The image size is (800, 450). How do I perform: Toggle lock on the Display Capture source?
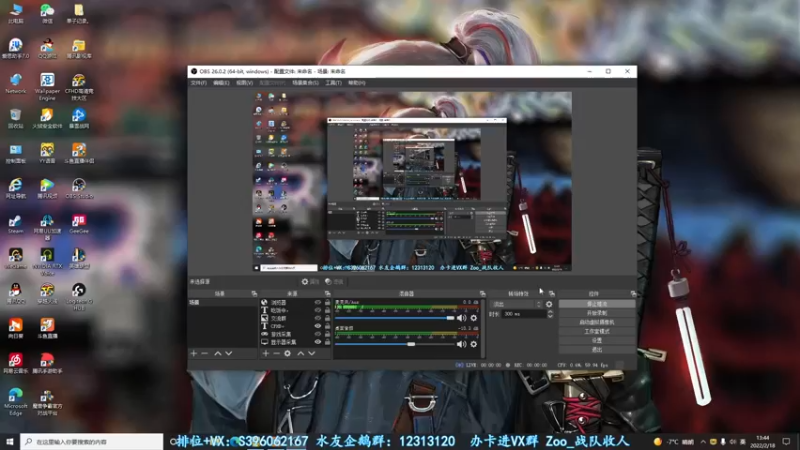coord(328,342)
